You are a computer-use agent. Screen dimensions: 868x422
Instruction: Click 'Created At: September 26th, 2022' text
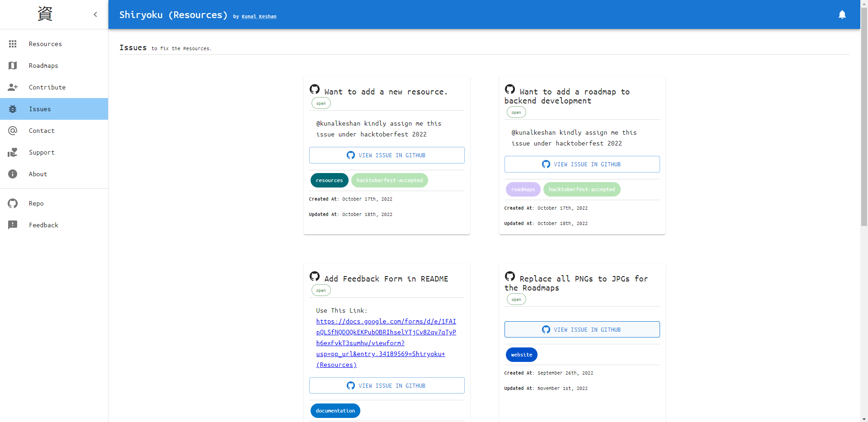[x=549, y=373]
